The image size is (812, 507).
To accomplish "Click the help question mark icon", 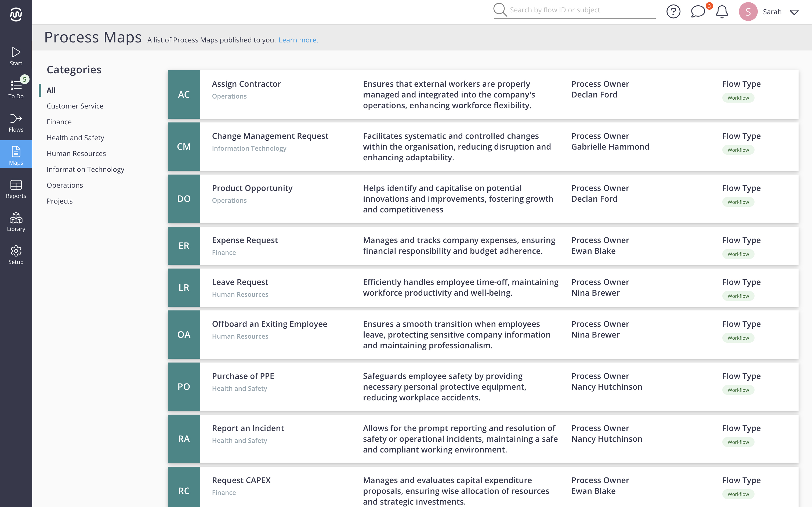I will (673, 12).
